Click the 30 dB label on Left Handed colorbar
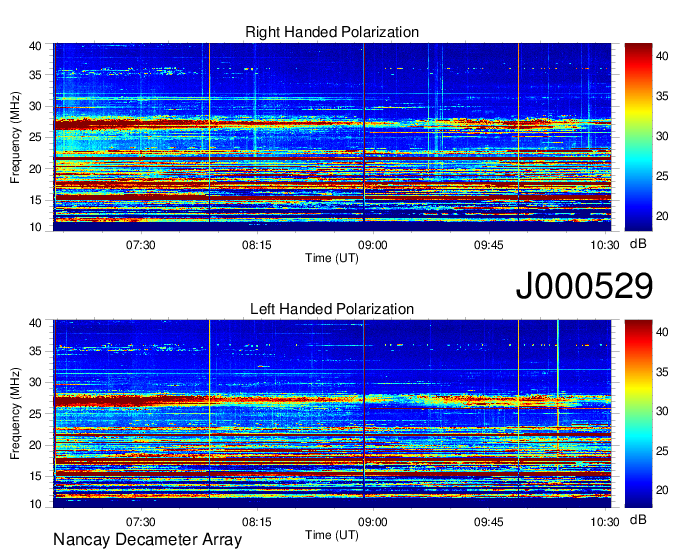 (662, 411)
